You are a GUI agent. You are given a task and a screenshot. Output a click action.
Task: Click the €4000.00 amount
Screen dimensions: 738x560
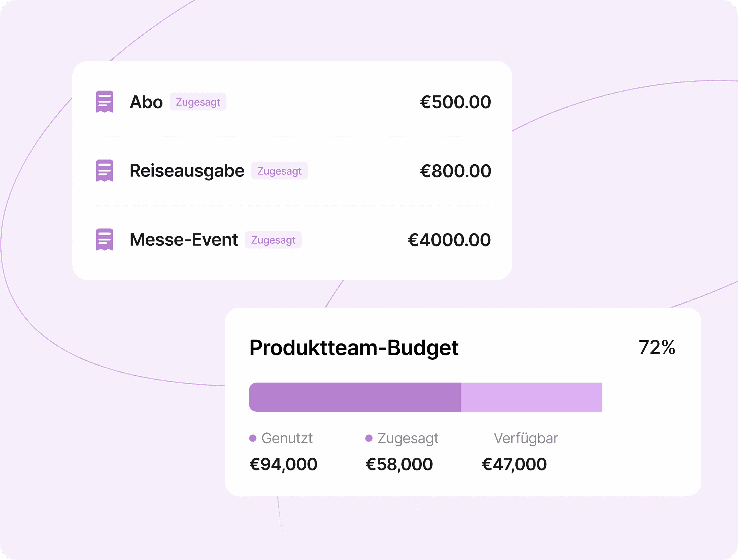449,240
